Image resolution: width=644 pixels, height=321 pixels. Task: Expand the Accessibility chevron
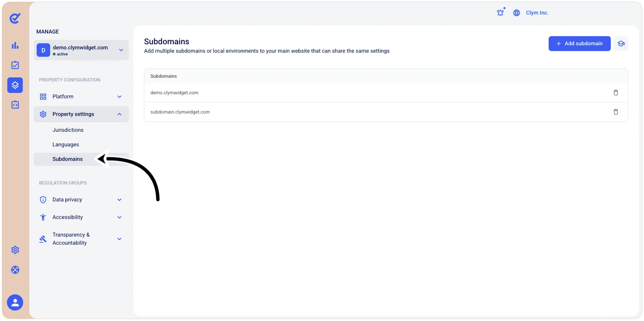click(x=119, y=217)
